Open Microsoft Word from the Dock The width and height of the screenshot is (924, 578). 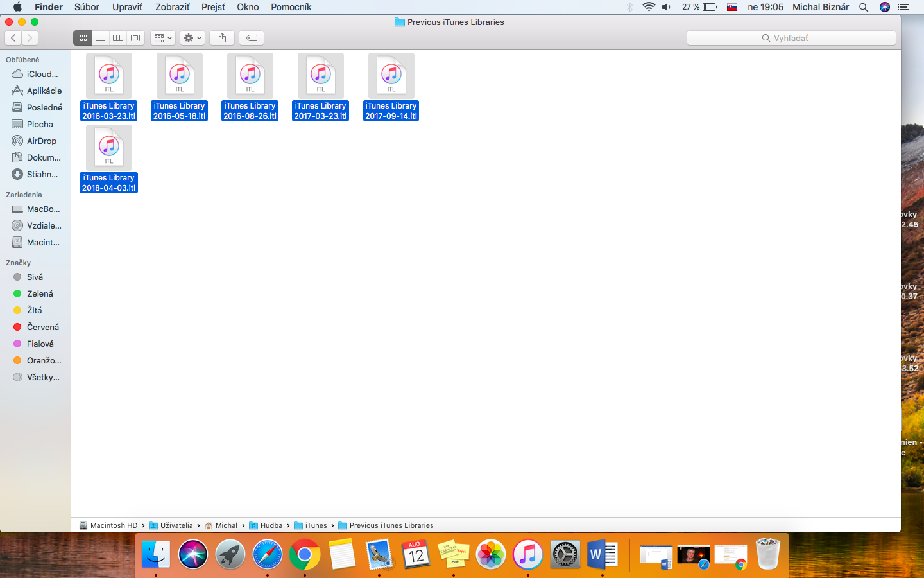pos(603,554)
